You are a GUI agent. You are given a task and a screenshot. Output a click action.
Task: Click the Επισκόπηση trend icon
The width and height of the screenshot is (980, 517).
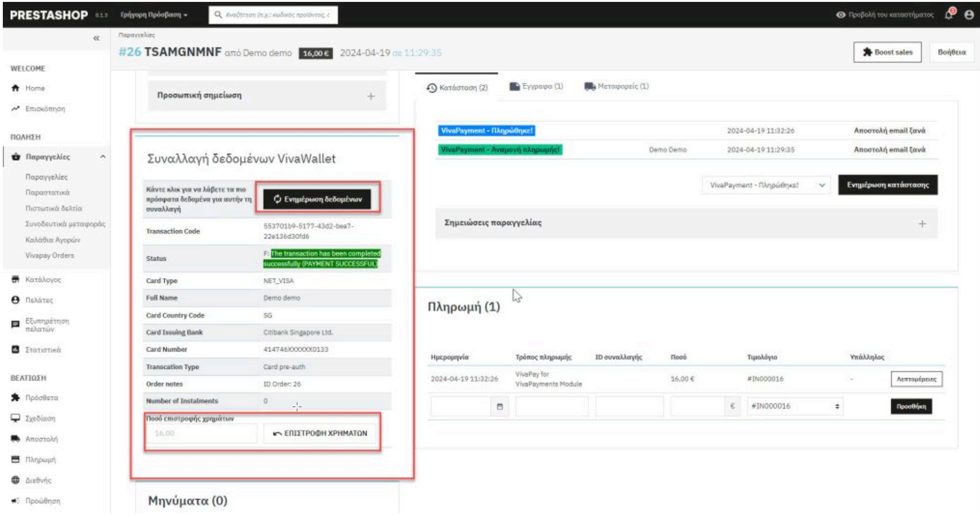(x=16, y=109)
